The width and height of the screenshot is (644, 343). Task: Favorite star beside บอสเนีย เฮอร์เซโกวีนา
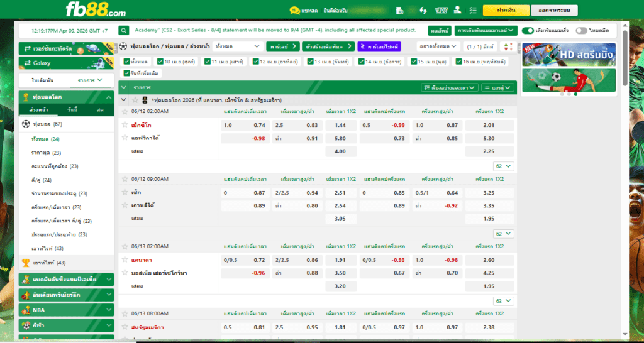pos(125,273)
